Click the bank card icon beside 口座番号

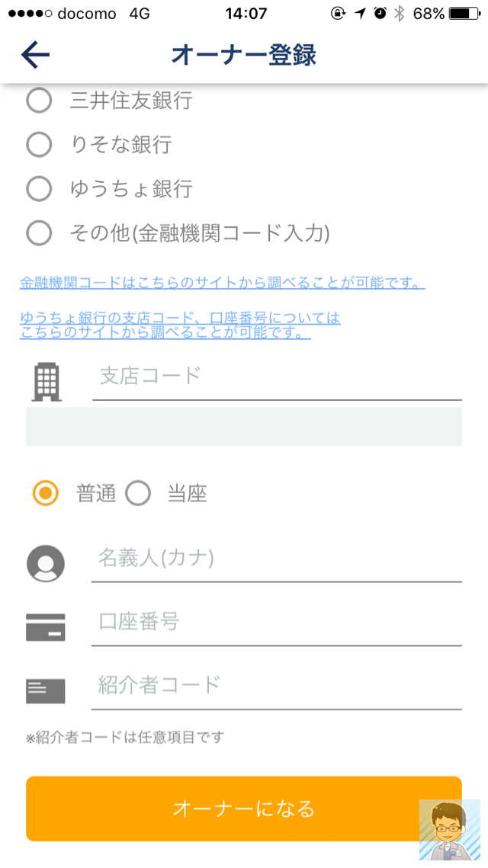pyautogui.click(x=46, y=626)
